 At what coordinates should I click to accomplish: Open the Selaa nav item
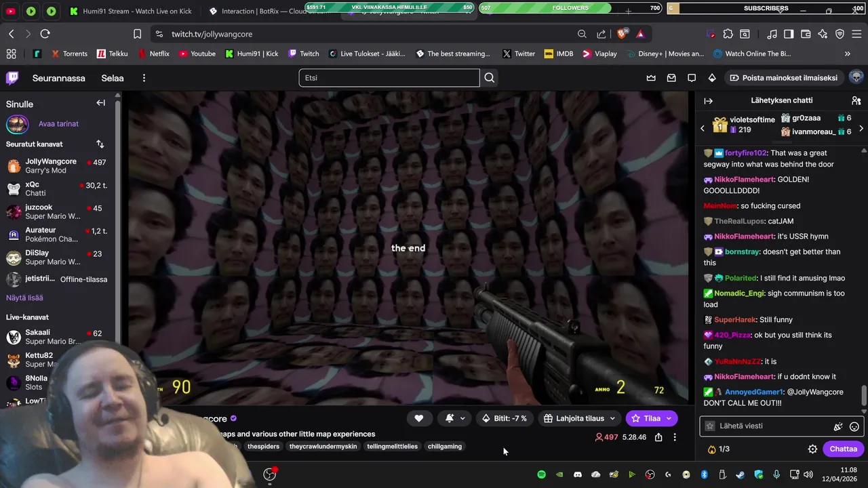(113, 78)
